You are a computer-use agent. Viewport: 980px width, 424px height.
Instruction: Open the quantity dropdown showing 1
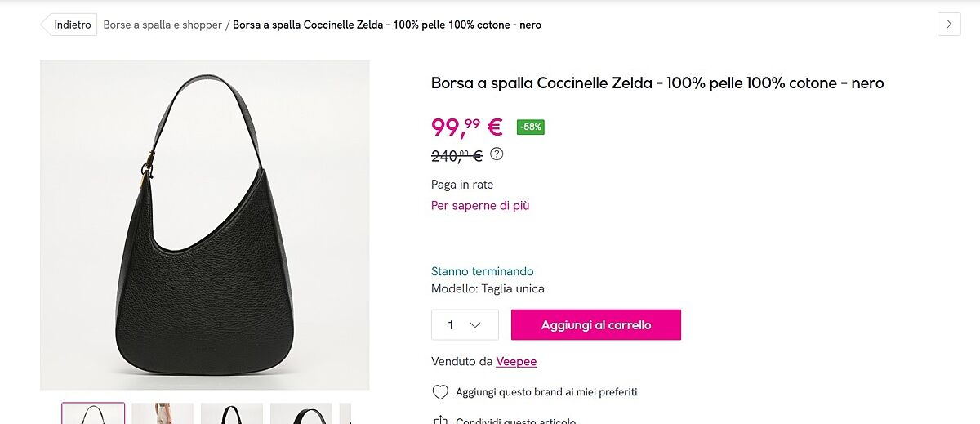point(465,325)
